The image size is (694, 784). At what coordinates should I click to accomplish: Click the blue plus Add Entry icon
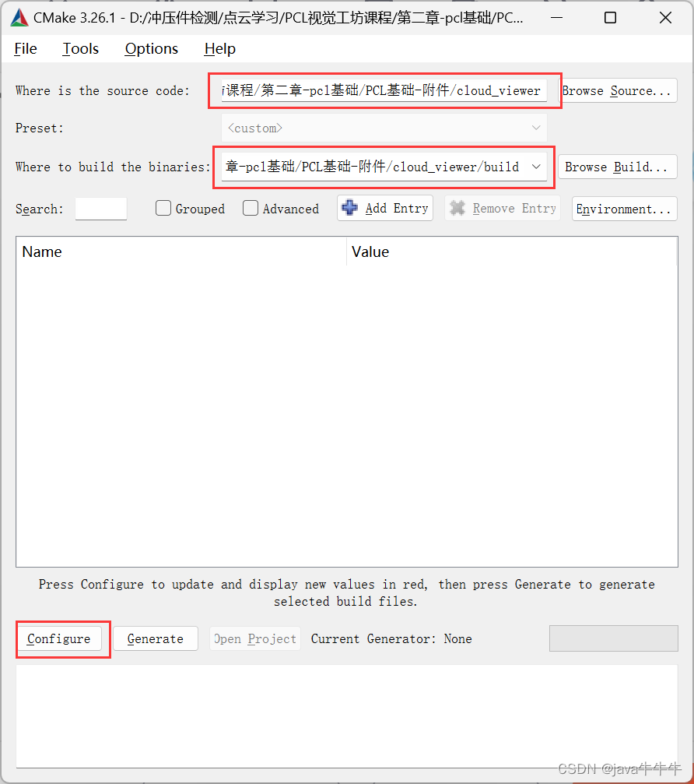click(350, 208)
